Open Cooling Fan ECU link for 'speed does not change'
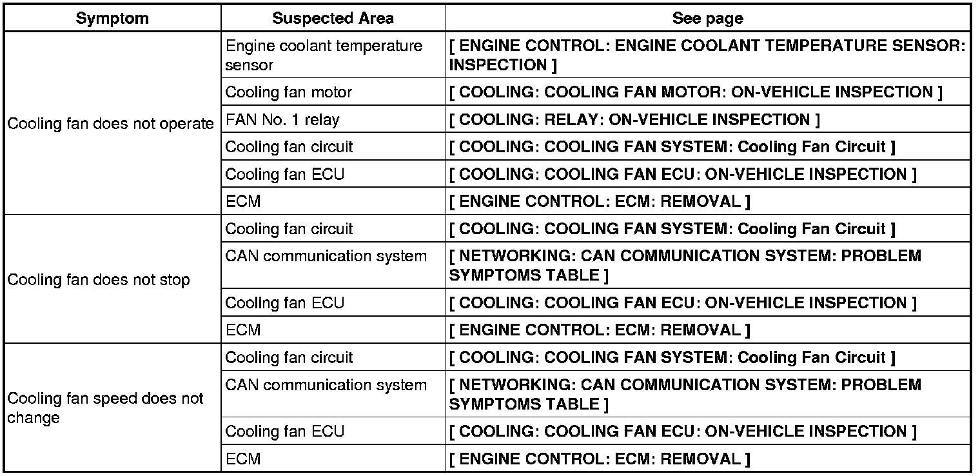980x476 pixels. click(682, 431)
